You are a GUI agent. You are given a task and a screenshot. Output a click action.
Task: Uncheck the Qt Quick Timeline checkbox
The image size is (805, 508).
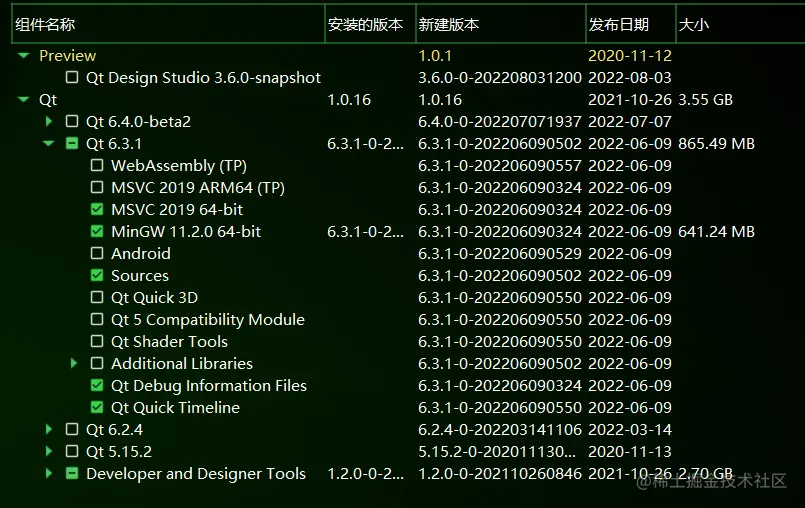97,407
